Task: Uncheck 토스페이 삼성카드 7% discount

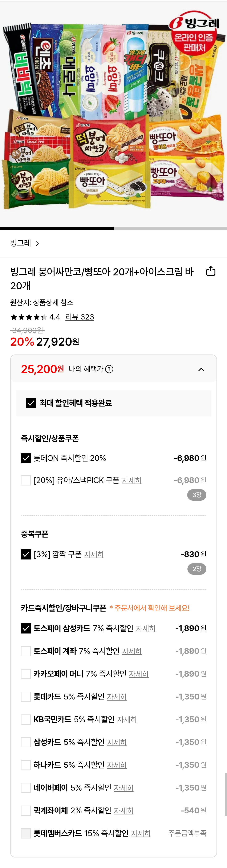Action: tap(26, 628)
